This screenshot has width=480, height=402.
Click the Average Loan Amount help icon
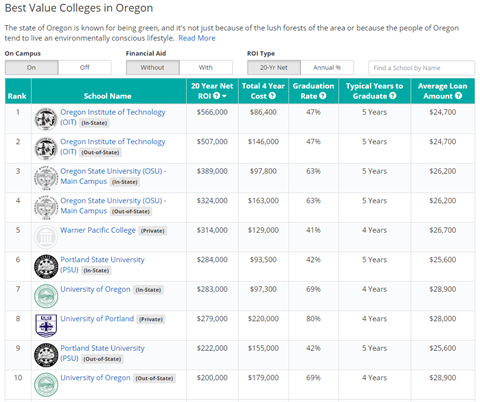[458, 96]
